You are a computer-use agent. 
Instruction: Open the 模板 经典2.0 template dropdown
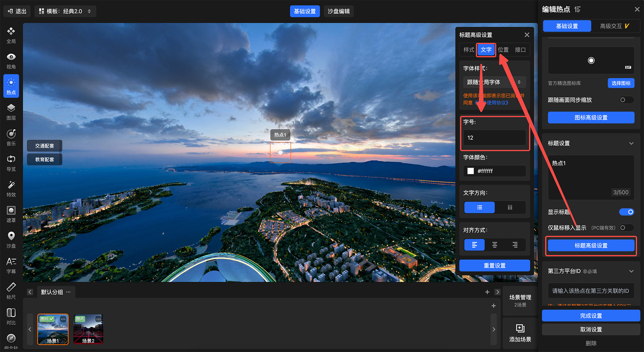pyautogui.click(x=65, y=11)
